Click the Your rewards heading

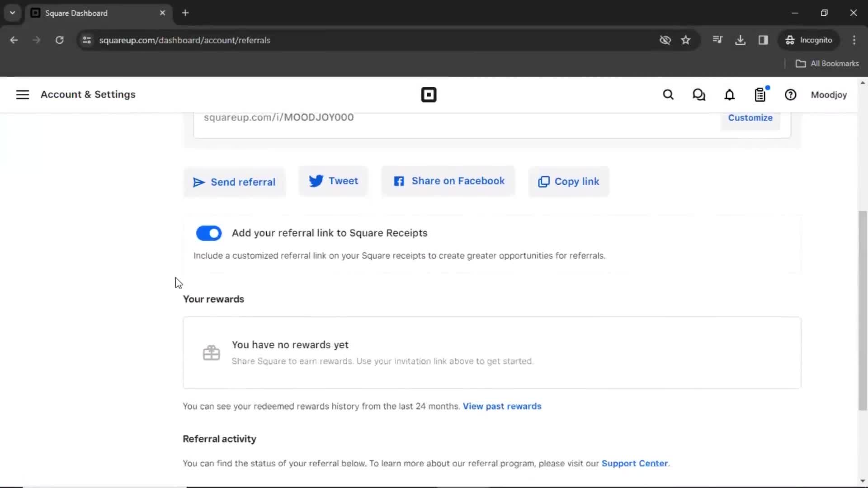click(x=213, y=299)
